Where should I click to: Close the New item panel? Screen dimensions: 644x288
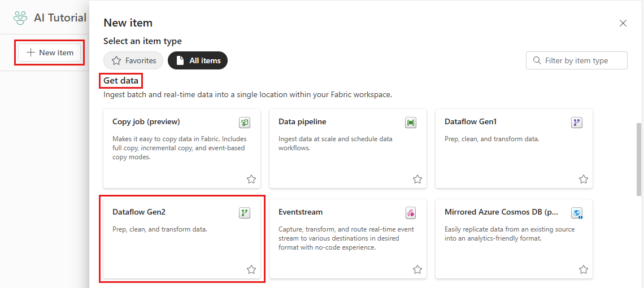pos(623,23)
